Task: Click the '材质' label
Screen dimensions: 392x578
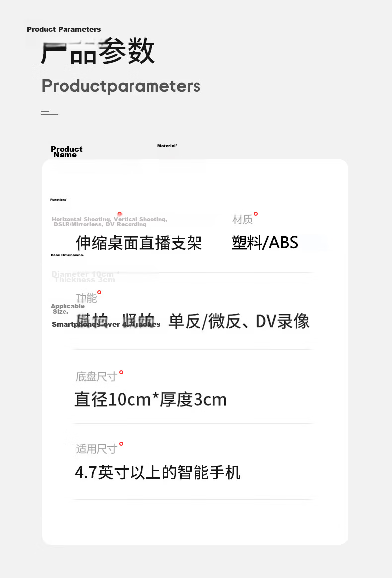Action: point(243,219)
